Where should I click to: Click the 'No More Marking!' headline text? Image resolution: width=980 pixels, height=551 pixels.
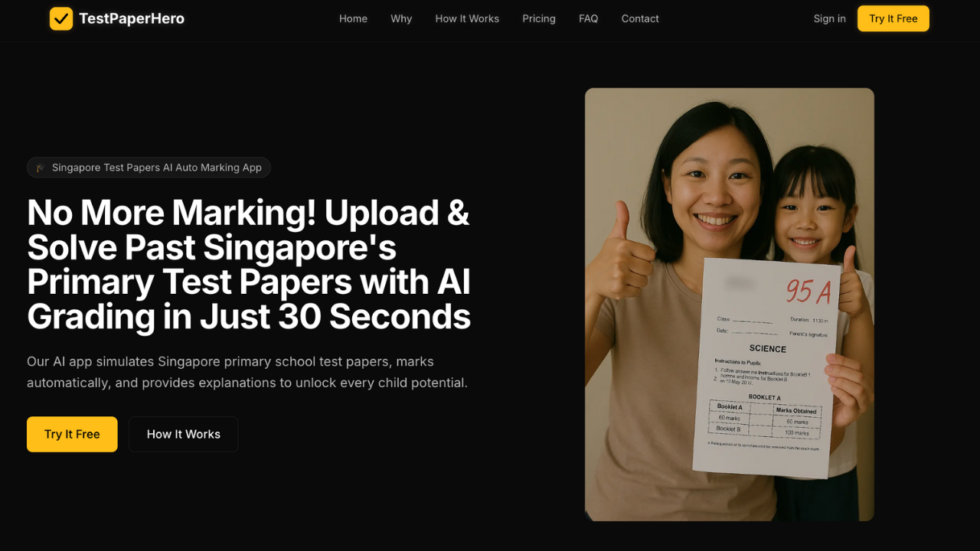click(x=249, y=265)
